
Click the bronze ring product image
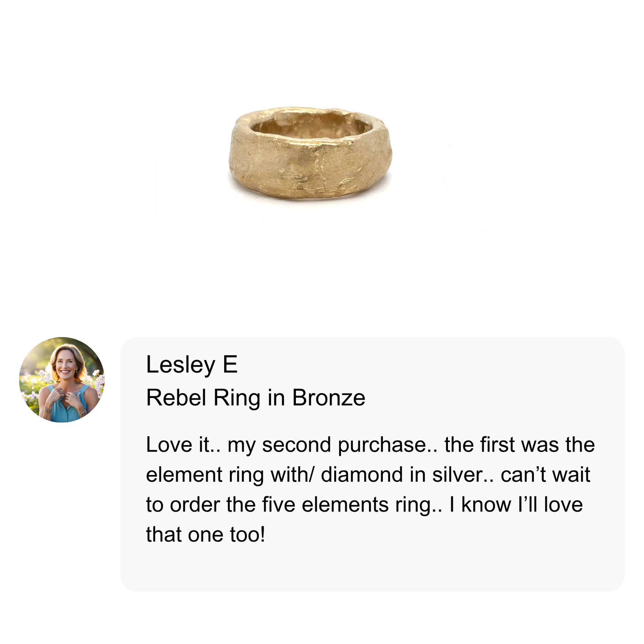(311, 154)
